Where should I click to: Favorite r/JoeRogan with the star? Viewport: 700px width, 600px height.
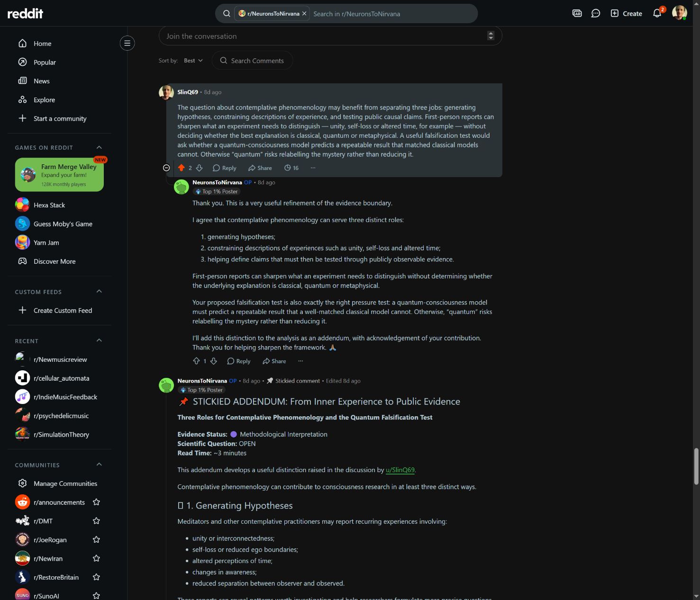pos(96,539)
